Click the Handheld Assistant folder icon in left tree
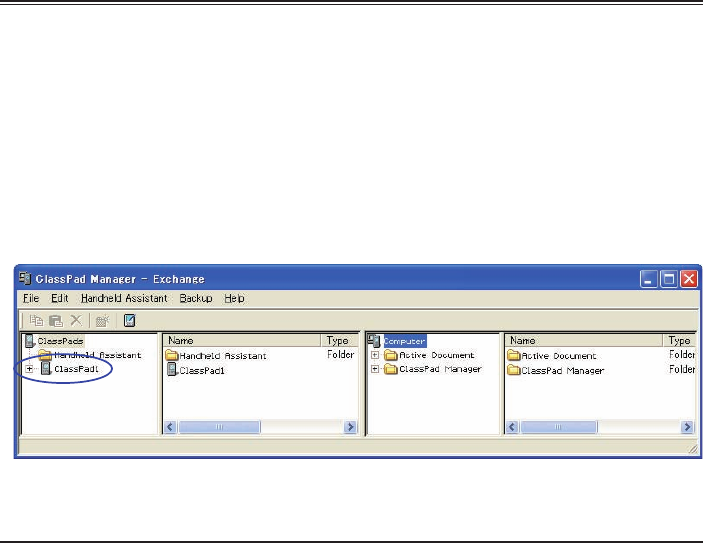 pos(45,355)
